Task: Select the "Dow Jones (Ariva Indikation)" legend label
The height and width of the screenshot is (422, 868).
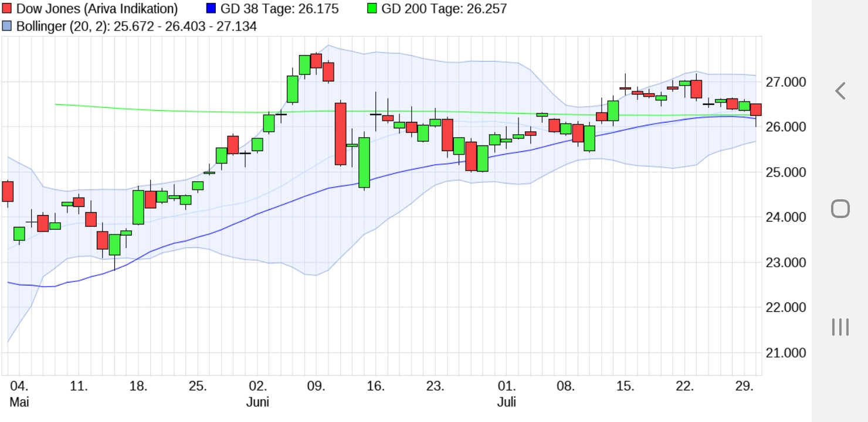Action: coord(97,9)
